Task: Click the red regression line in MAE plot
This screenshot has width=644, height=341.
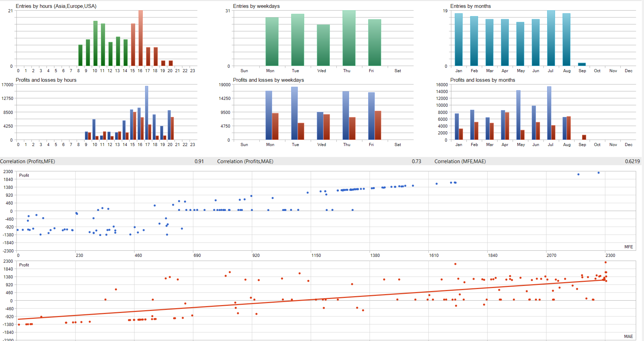Action: tap(311, 300)
